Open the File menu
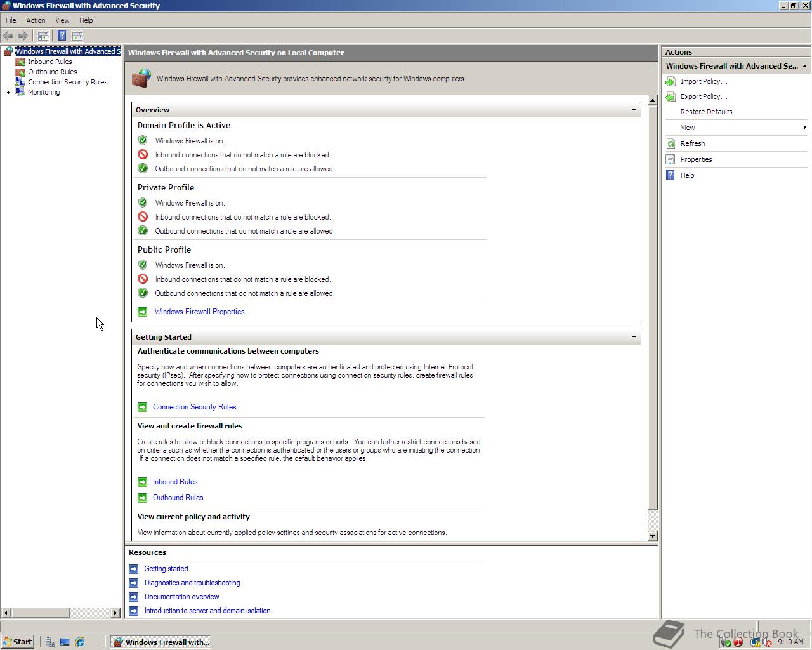 (11, 20)
